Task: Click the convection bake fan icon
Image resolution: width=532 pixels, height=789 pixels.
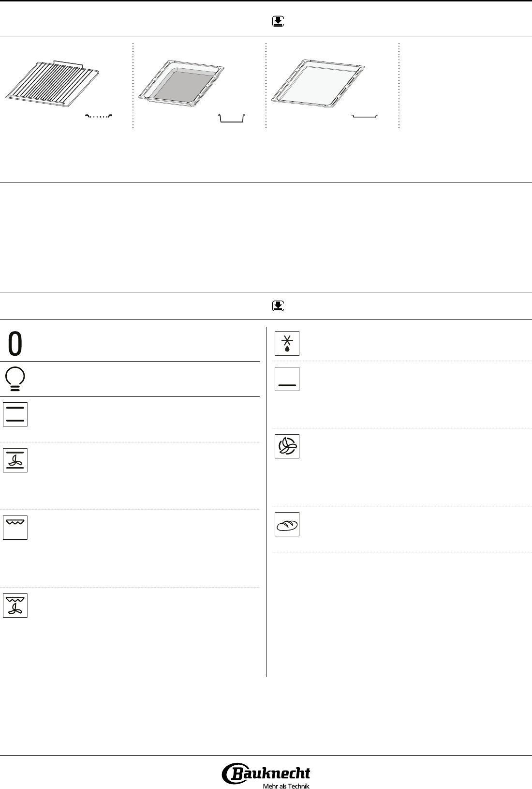Action: (15, 460)
